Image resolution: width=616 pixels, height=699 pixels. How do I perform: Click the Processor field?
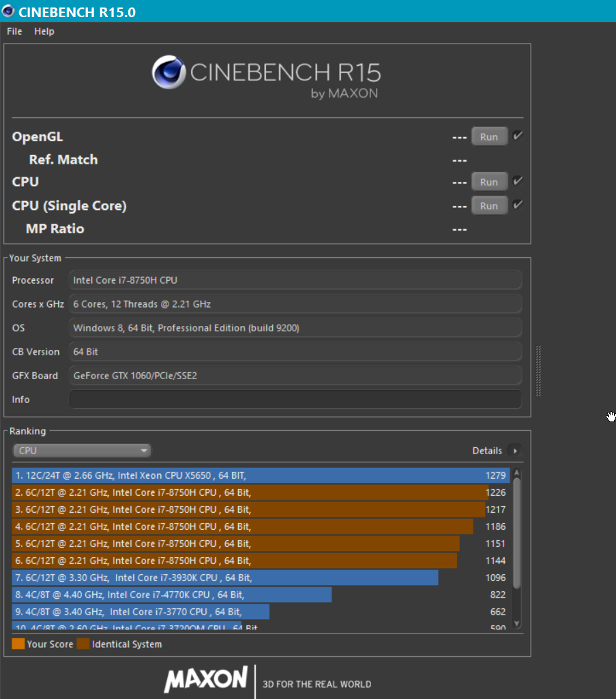[295, 280]
